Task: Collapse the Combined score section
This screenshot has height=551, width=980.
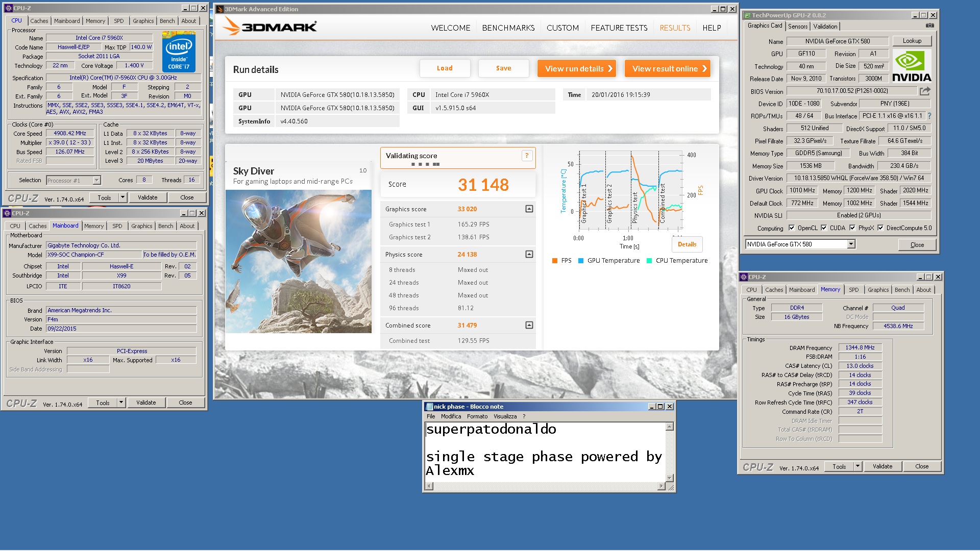Action: pos(529,325)
